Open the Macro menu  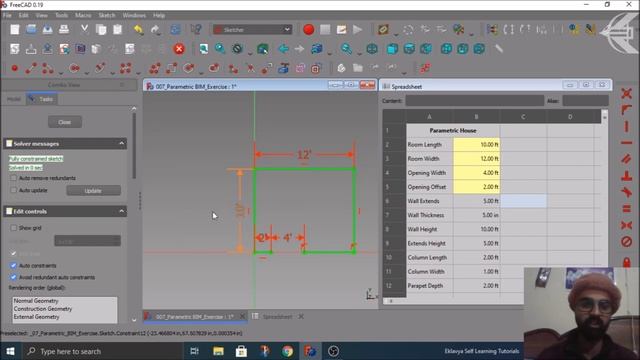(83, 15)
